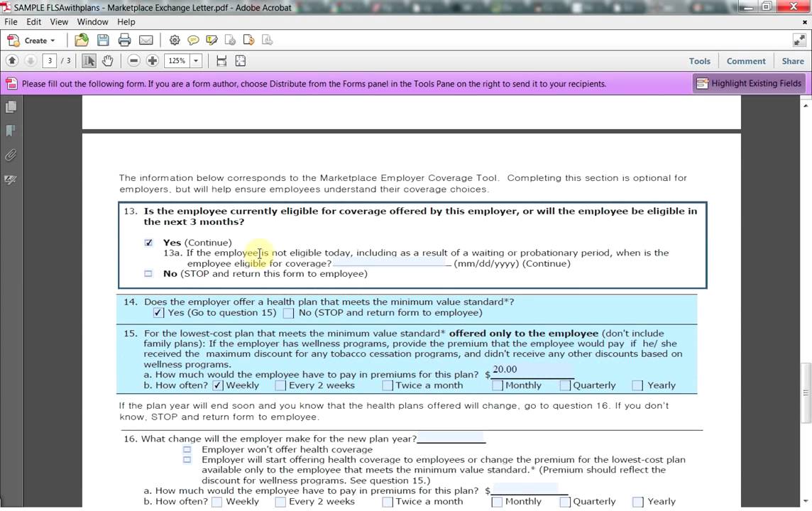Check Every 2 weeks in question 15
Screen dimensions: 812x511
click(x=280, y=385)
